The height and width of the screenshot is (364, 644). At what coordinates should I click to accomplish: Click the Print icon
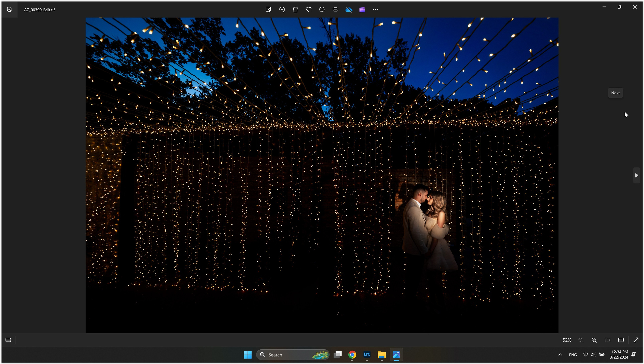335,10
